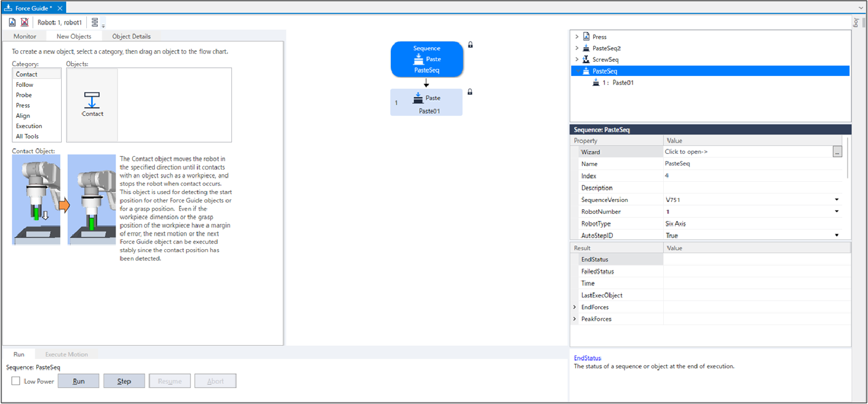Click the lock icon beside the PasteSeq sequence block
Viewport: 868px width, 404px height.
pos(470,45)
